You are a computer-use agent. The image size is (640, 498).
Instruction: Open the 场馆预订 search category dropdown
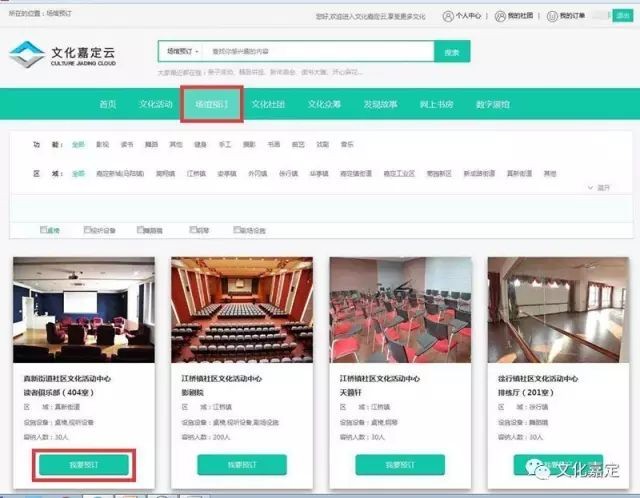(182, 51)
